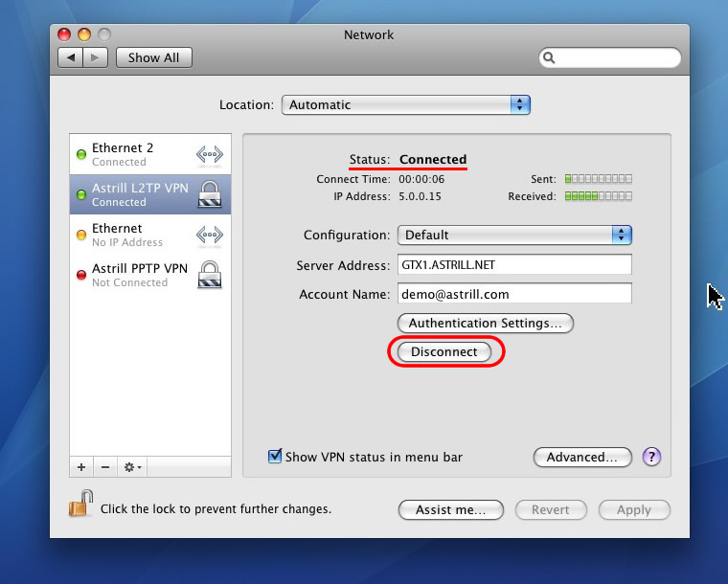Open the Configuration dropdown

[514, 236]
